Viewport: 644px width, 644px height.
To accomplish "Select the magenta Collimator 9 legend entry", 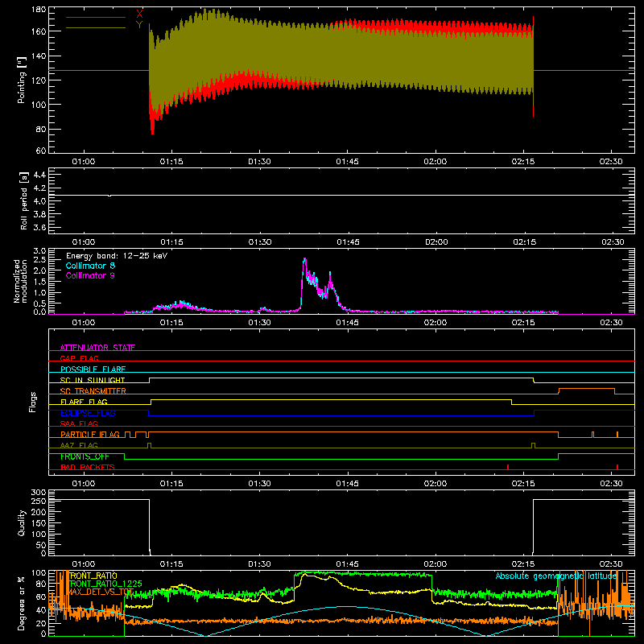I will (x=90, y=275).
